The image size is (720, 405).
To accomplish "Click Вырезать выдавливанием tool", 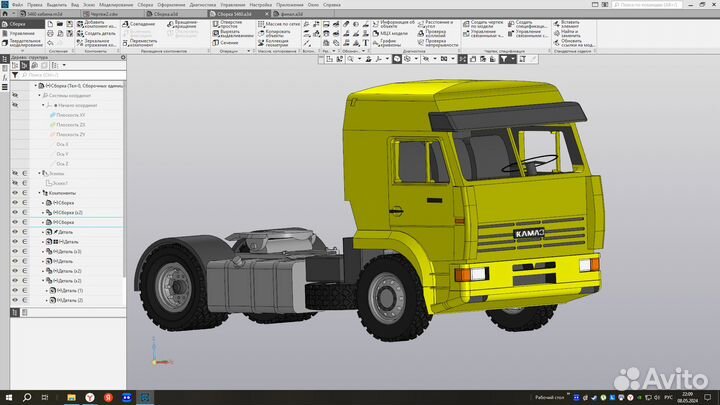I will coord(233,34).
